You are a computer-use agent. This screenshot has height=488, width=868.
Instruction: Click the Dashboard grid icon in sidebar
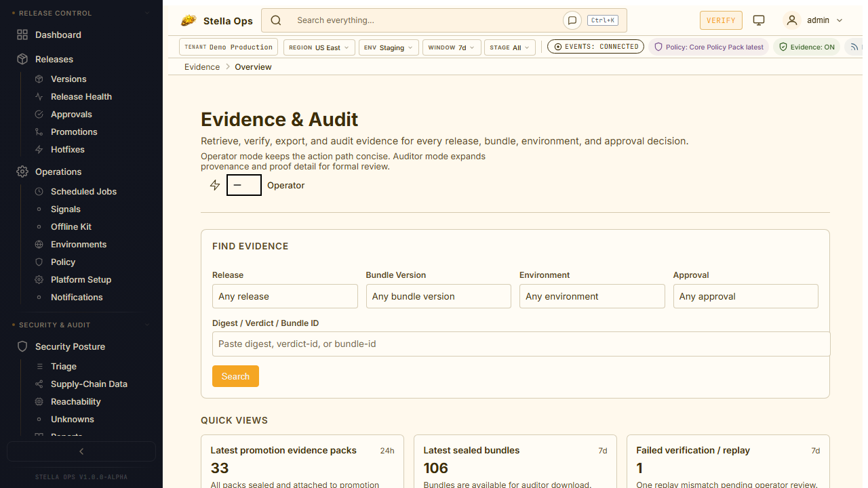(22, 35)
